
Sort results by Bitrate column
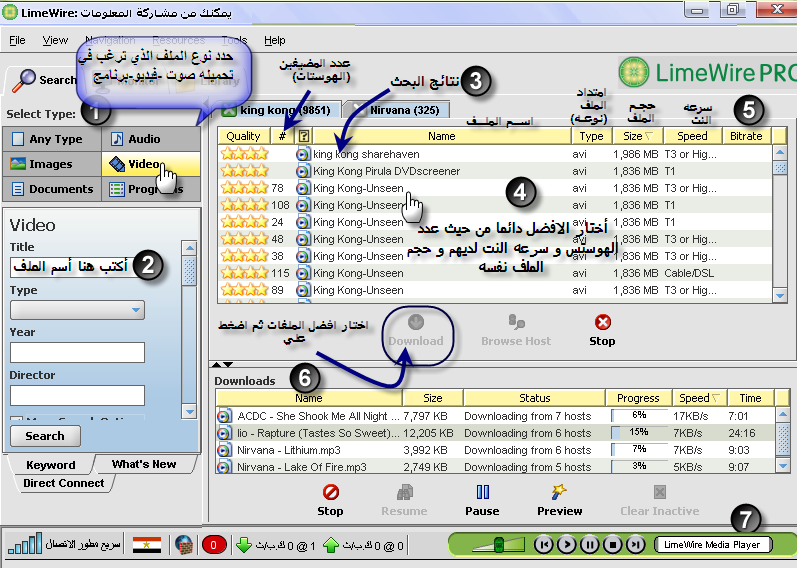coord(746,136)
